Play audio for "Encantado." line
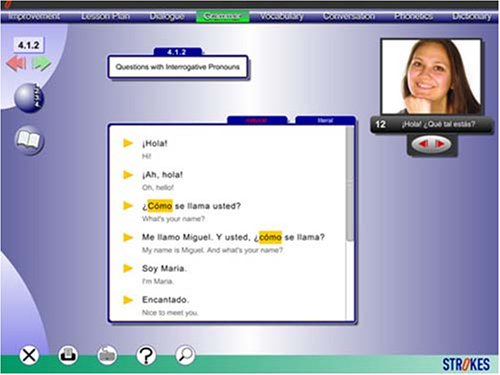Viewport: 500px width, 375px height. 128,300
